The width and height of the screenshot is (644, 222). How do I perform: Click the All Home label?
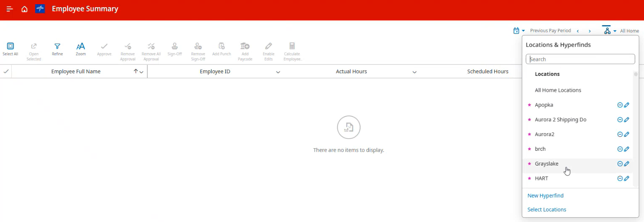629,31
